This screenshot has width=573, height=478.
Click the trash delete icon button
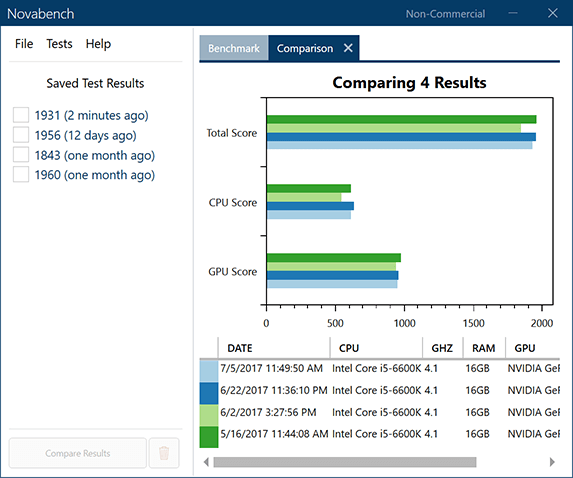click(164, 453)
